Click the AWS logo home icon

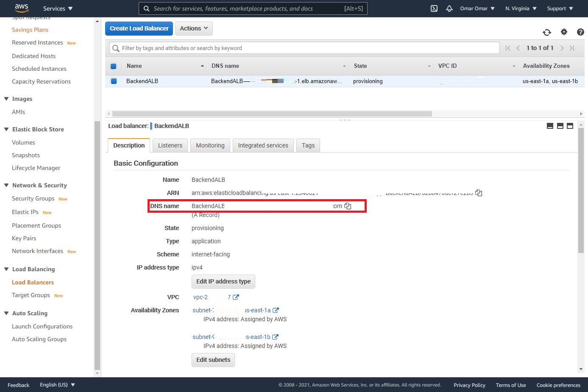[22, 8]
